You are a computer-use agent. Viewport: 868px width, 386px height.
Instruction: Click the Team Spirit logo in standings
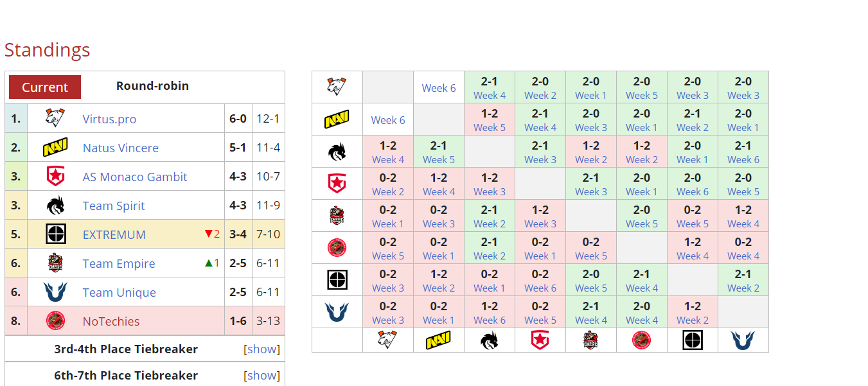55,206
